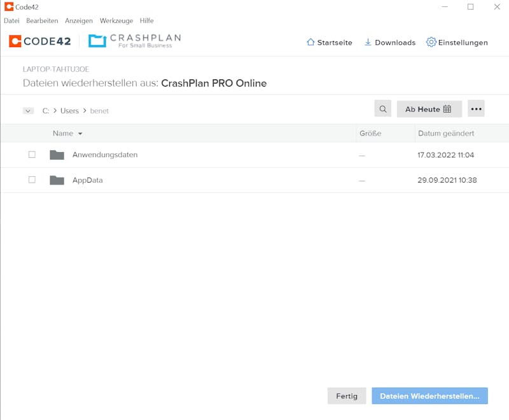
Task: Tick the Anwendungsdaten checkbox
Action: [32, 155]
